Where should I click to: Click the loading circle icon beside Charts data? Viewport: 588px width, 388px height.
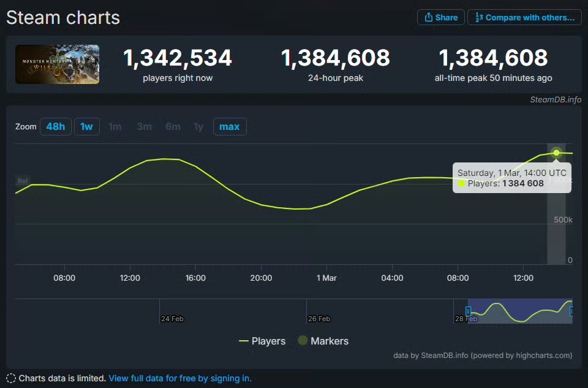click(x=11, y=378)
